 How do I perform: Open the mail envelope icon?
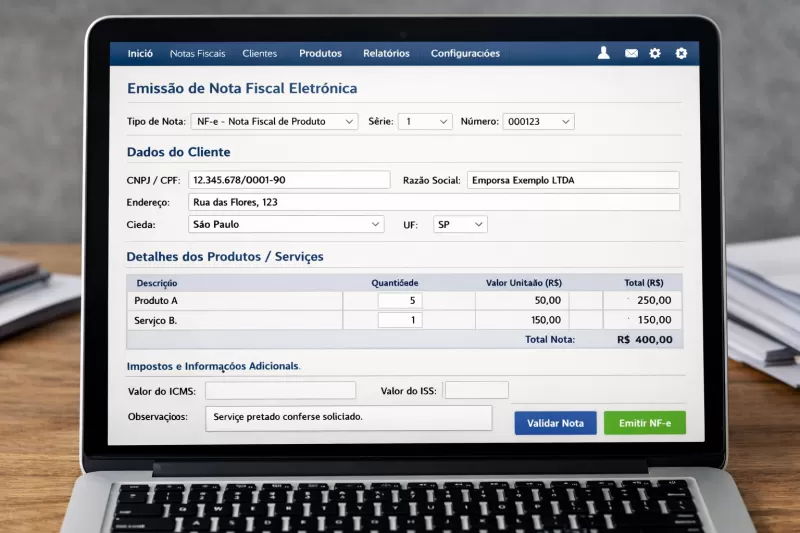[x=631, y=53]
